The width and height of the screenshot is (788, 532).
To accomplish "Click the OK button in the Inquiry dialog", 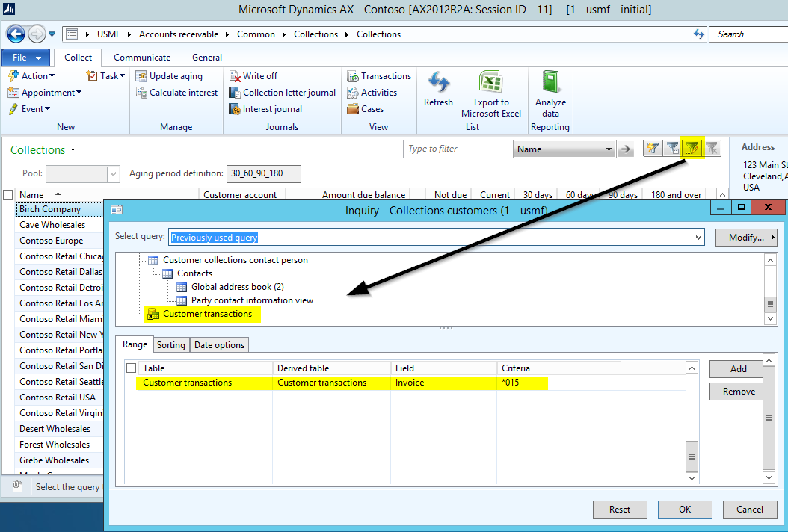I will click(685, 510).
